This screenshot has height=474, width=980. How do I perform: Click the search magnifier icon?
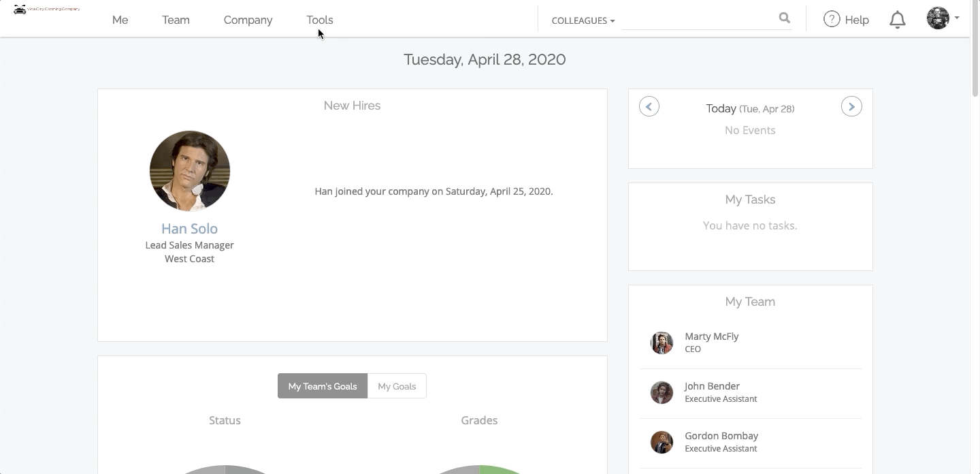click(x=785, y=18)
